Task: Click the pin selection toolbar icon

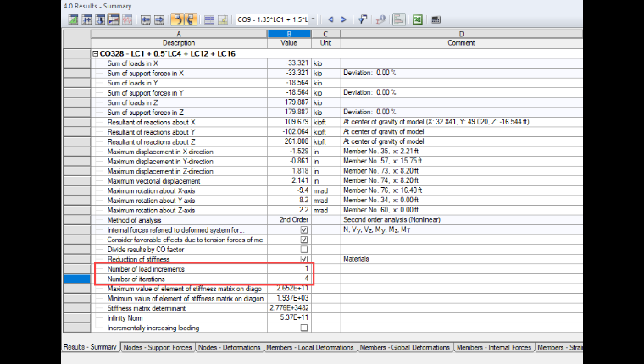Action: tap(363, 19)
